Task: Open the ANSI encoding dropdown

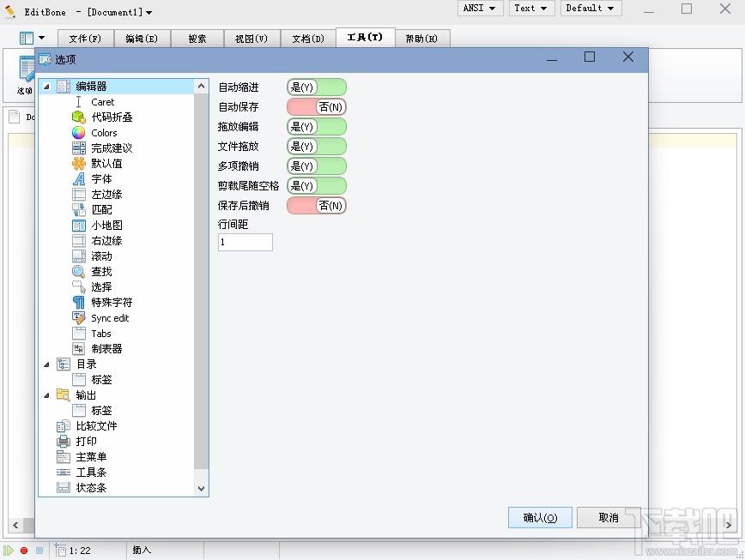Action: pos(480,8)
